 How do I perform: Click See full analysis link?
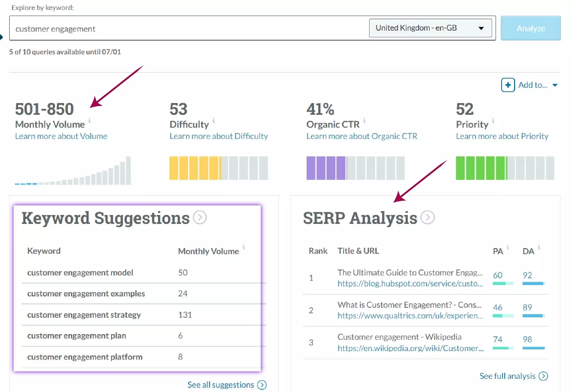point(507,376)
